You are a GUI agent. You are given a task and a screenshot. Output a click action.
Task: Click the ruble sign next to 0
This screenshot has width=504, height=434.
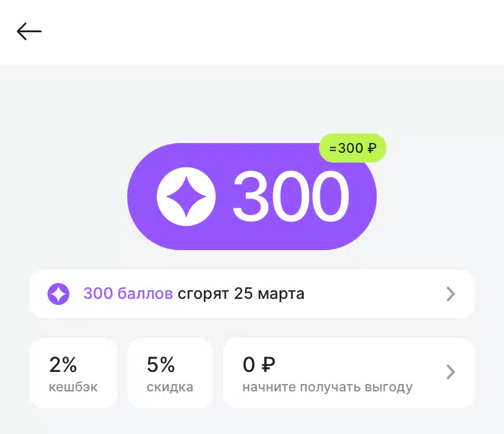(x=268, y=365)
